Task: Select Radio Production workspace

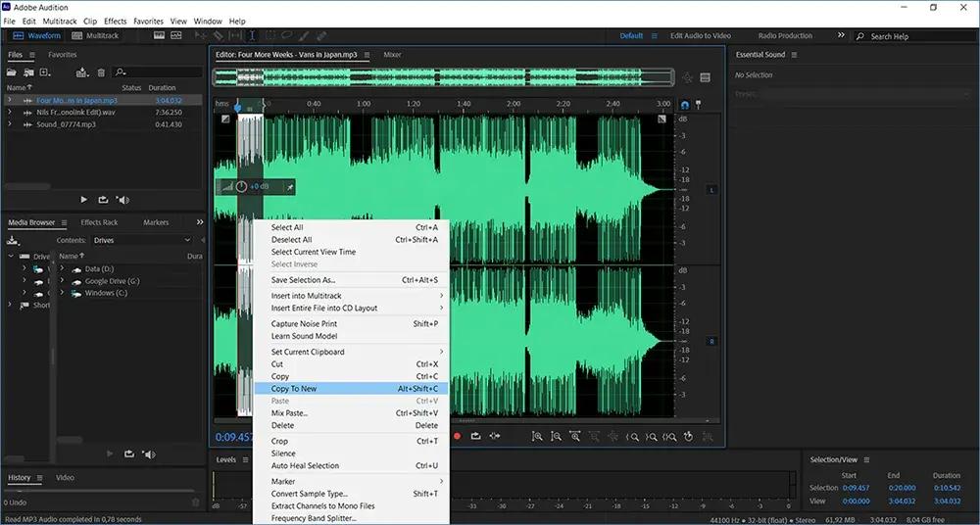Action: pyautogui.click(x=785, y=35)
